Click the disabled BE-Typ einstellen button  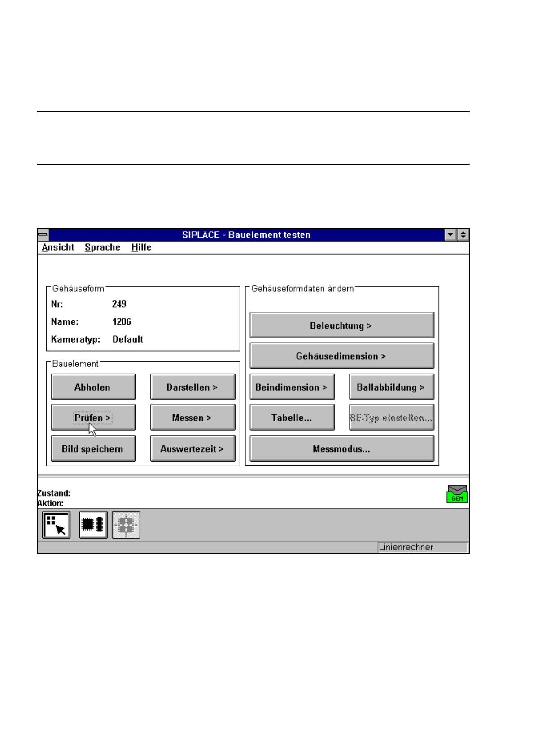(392, 418)
